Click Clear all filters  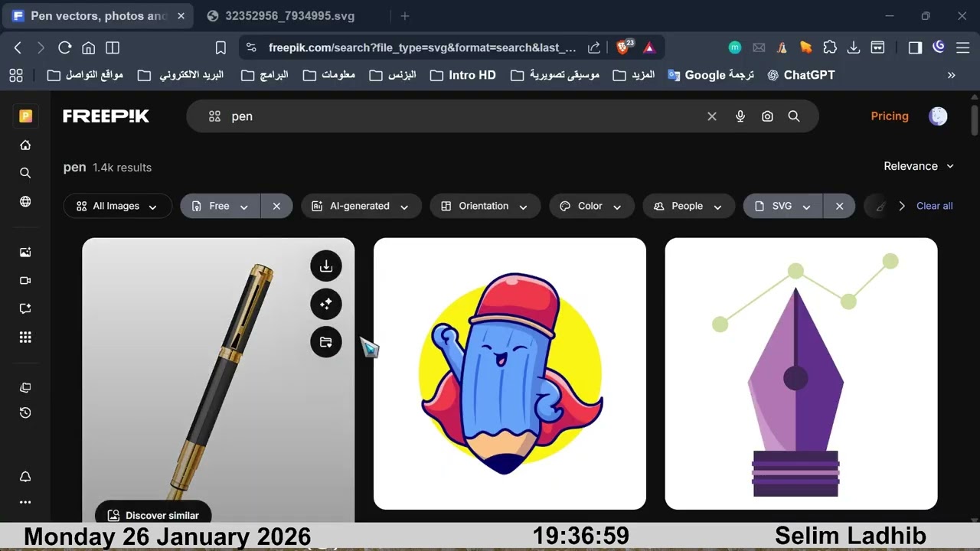point(934,206)
